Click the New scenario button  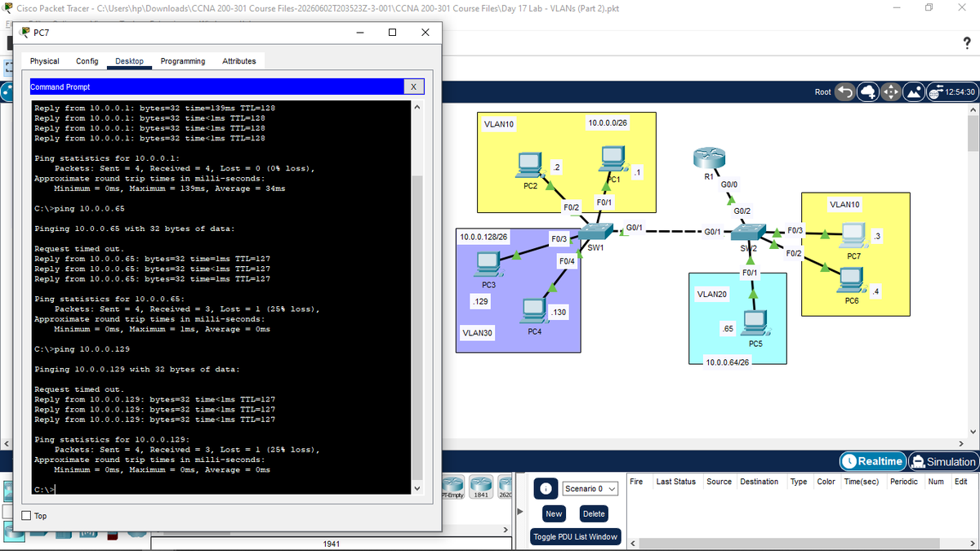[x=554, y=513]
